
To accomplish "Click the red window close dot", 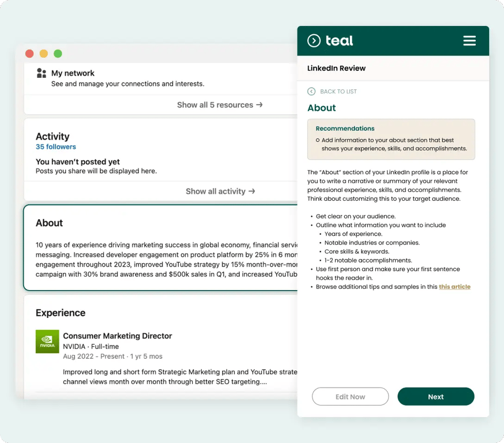I will pyautogui.click(x=29, y=54).
